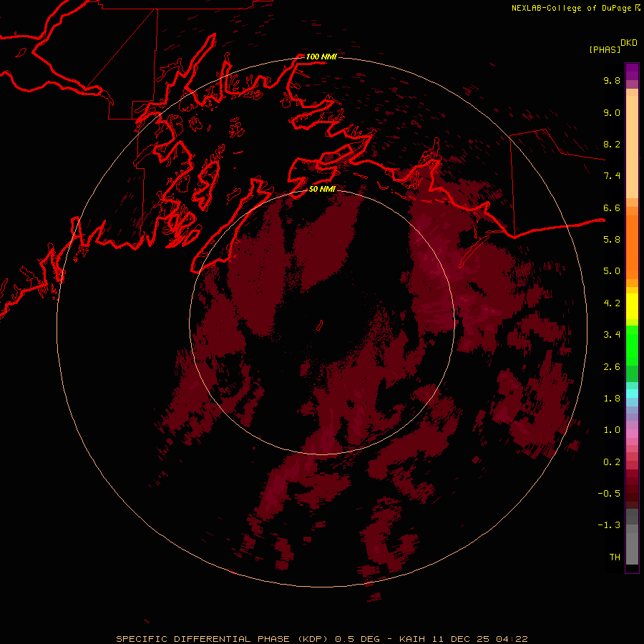Pick the gray band of the color bar

coord(632,538)
